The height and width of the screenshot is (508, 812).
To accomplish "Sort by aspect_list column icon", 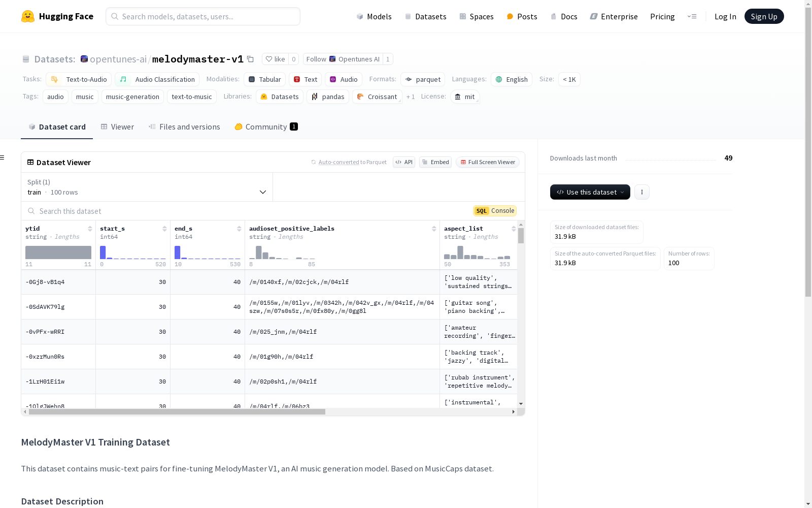I will (514, 229).
